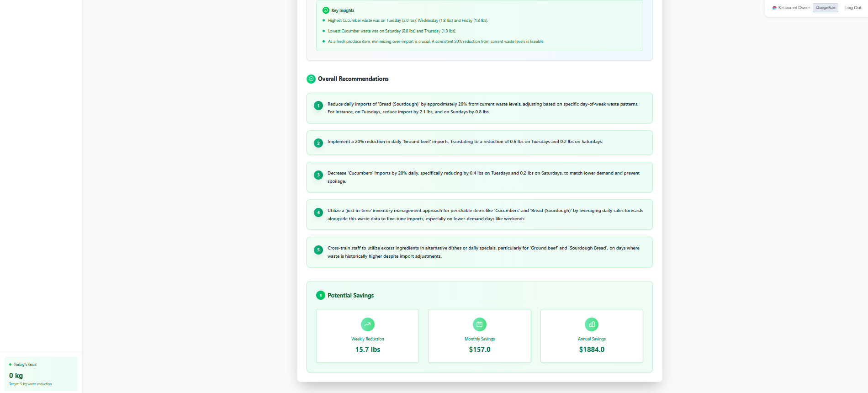
Task: Click the $1884.0 annual savings value
Action: (x=592, y=350)
